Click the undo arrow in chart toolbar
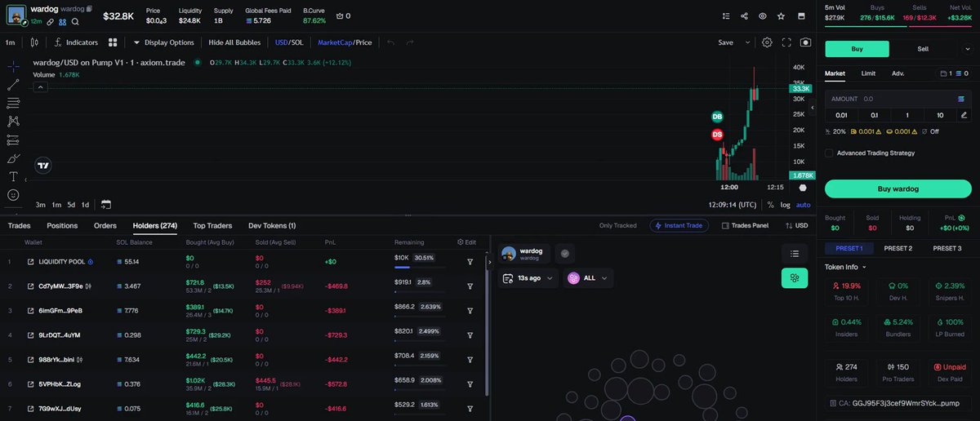This screenshot has height=421, width=980. (390, 42)
